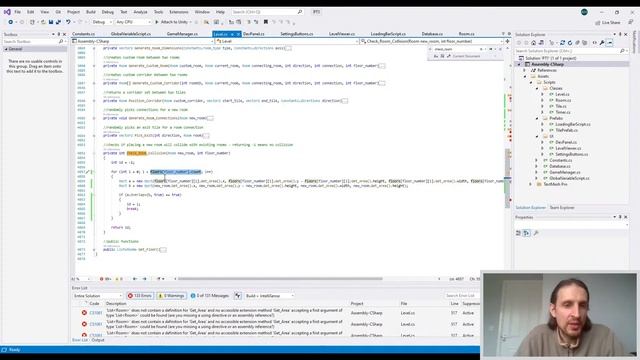Click View Code icon in Solution Explorer
Screen dimensions: 640x360
[594, 42]
